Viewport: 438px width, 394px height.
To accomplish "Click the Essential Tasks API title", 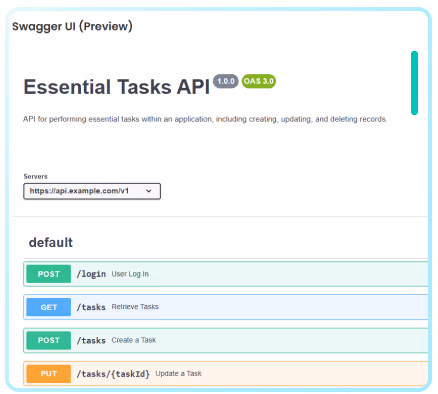I will pos(117,87).
